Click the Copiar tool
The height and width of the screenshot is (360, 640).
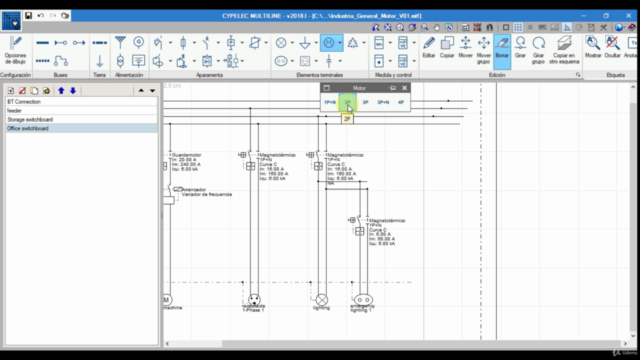(x=447, y=47)
